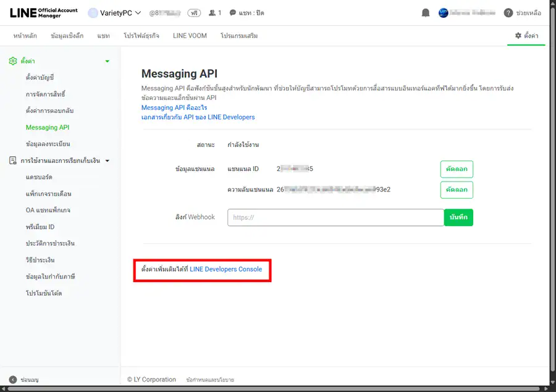This screenshot has width=556, height=392.
Task: Open พรีเมียม ID in the sidebar
Action: click(40, 227)
